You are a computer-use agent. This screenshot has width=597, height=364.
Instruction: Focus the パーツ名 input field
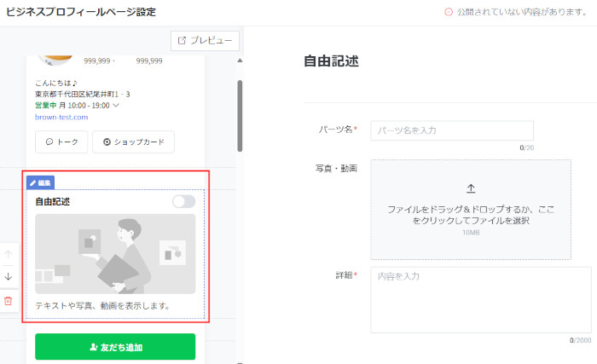452,130
